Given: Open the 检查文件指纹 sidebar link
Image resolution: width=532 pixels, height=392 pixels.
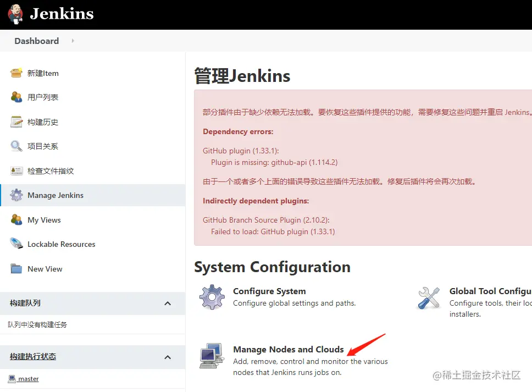Looking at the screenshot, I should tap(51, 171).
